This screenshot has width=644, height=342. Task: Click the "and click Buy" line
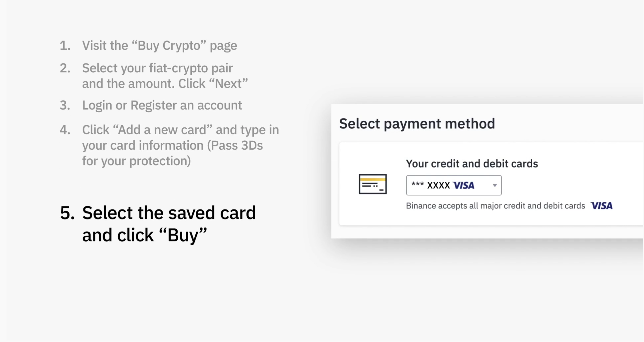click(144, 235)
